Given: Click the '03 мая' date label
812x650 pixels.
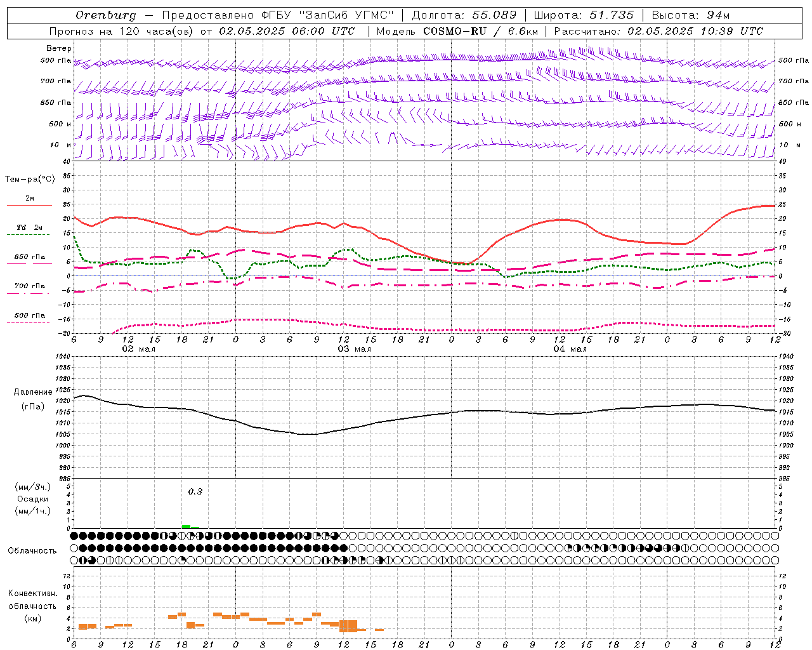Looking at the screenshot, I should click(x=354, y=349).
